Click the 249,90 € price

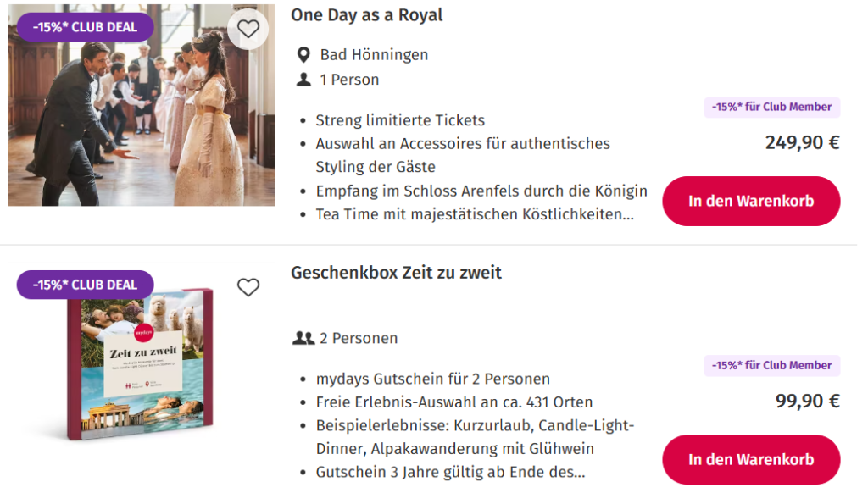click(x=802, y=142)
